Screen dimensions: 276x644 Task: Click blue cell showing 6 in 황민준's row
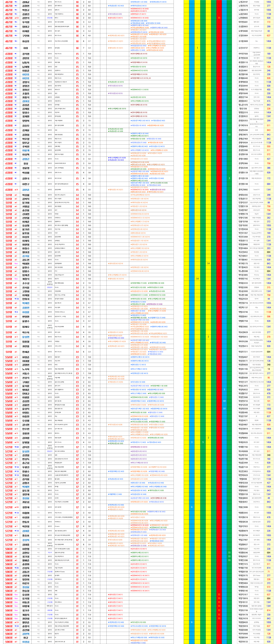(x=192, y=622)
